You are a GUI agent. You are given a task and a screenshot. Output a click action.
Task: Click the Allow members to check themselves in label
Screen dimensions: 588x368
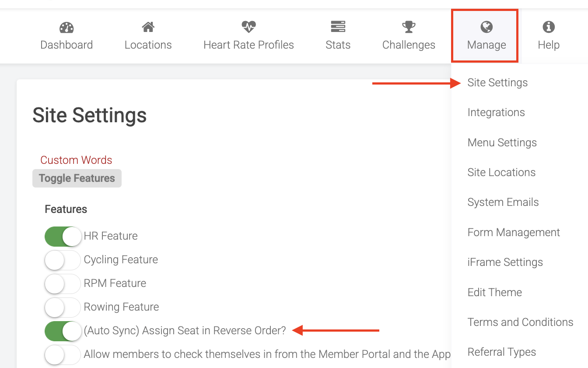tap(267, 354)
